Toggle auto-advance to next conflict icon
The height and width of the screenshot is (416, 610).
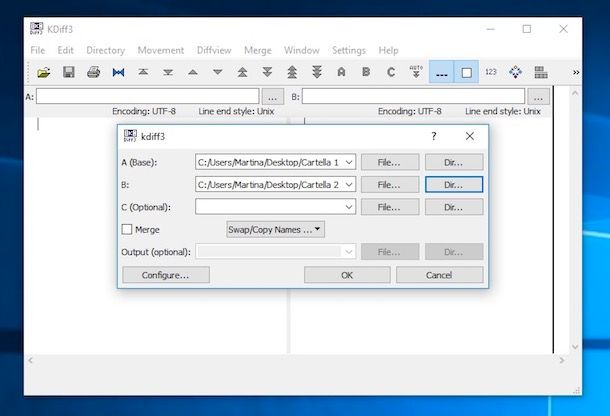coord(416,72)
